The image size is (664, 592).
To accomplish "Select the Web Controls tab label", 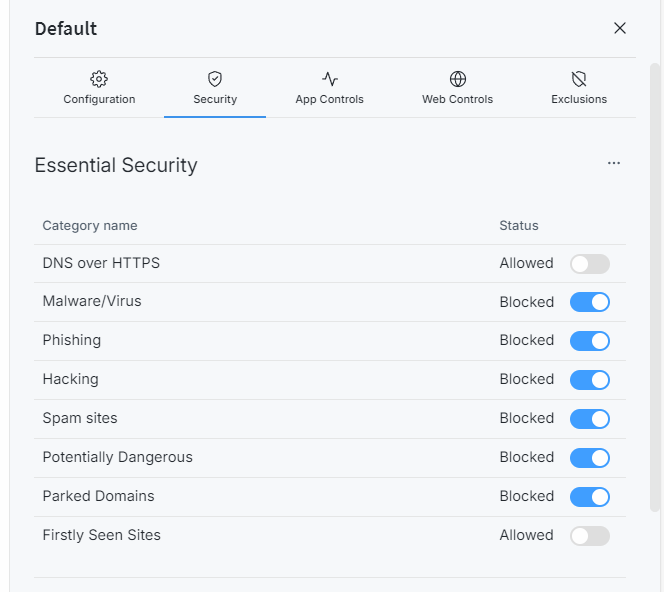I will 458,100.
